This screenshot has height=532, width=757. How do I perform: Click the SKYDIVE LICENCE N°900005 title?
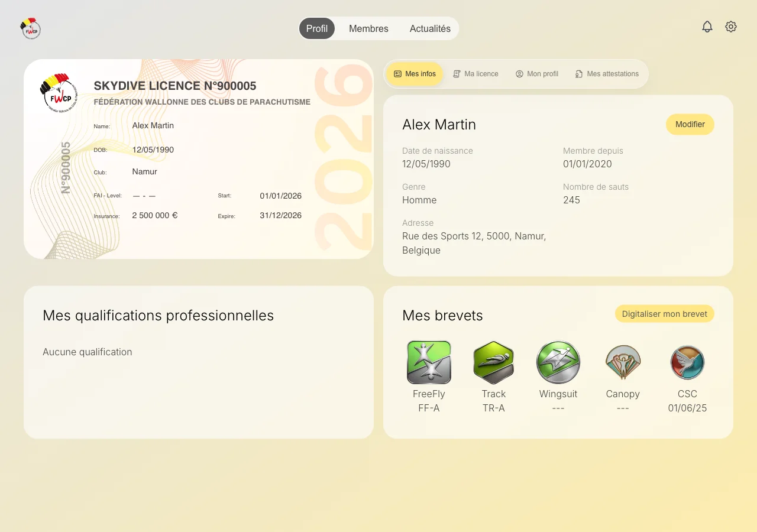tap(175, 86)
